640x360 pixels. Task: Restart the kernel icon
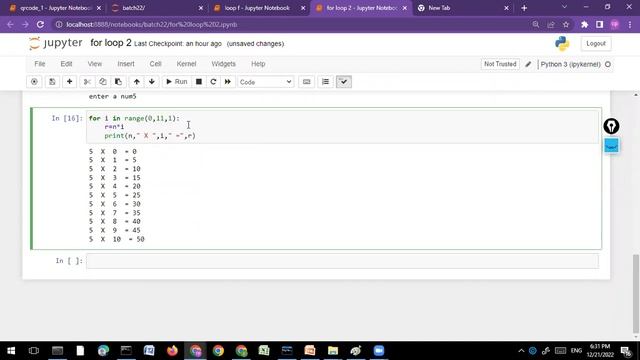point(213,82)
